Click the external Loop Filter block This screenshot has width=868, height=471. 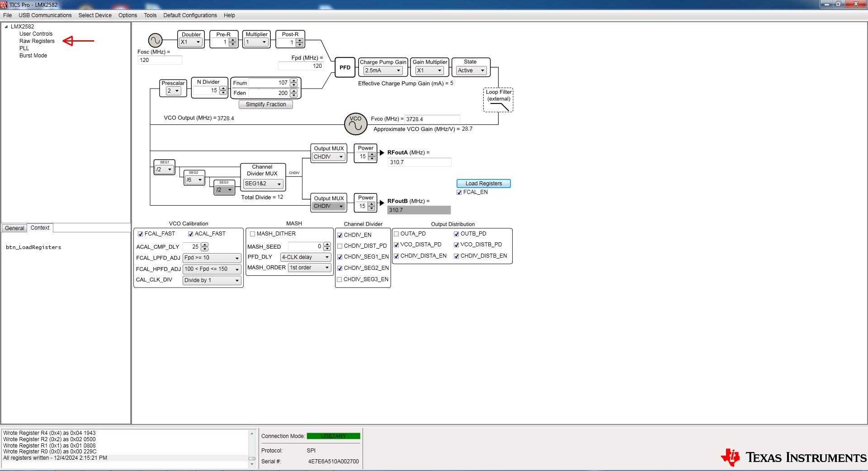498,100
